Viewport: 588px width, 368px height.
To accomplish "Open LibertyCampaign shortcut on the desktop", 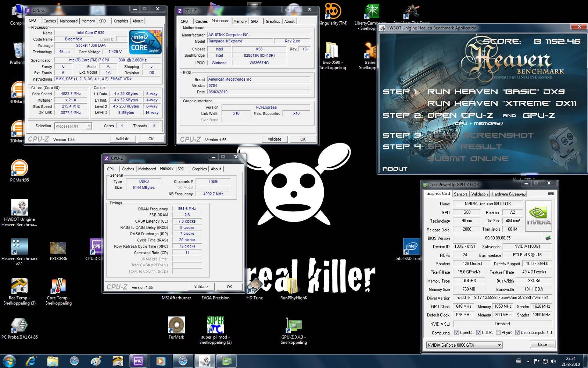I will [x=371, y=17].
